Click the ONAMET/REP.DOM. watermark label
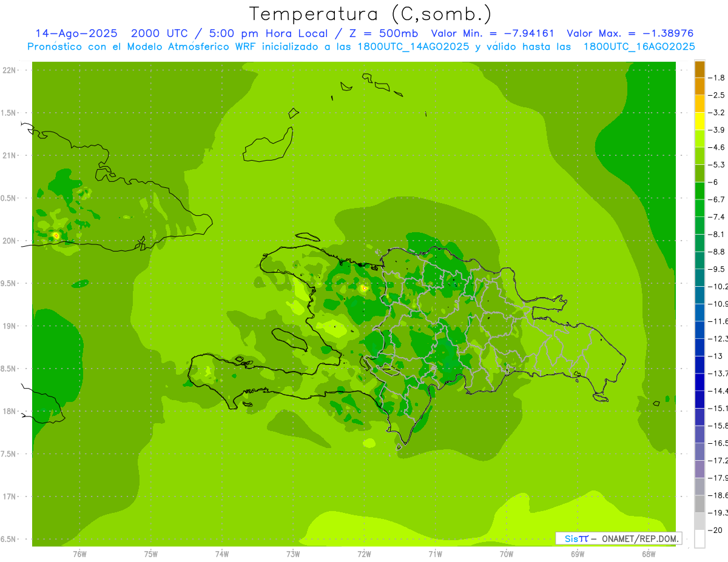728x562 pixels. (637, 538)
